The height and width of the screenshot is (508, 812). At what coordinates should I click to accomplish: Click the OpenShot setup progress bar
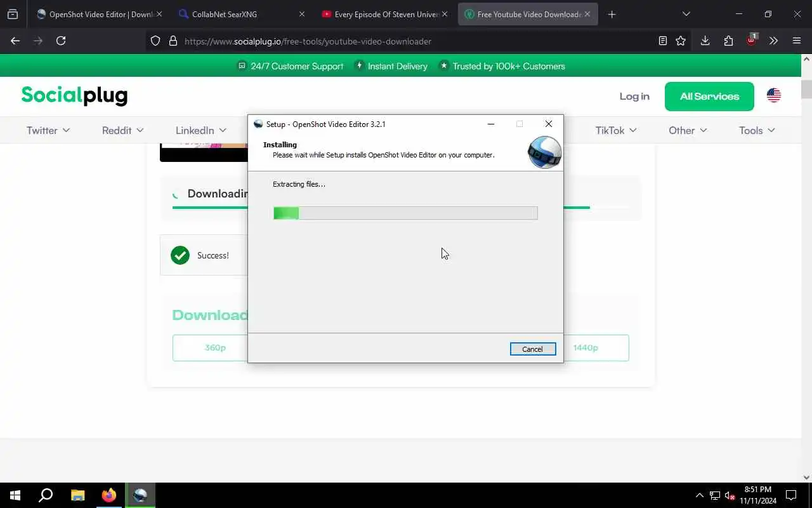[x=405, y=213]
